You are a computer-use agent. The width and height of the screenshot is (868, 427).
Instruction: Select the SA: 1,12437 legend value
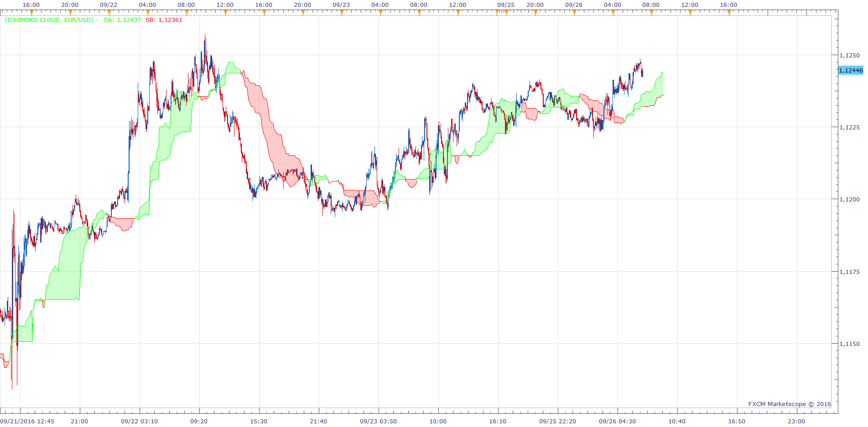pyautogui.click(x=122, y=20)
